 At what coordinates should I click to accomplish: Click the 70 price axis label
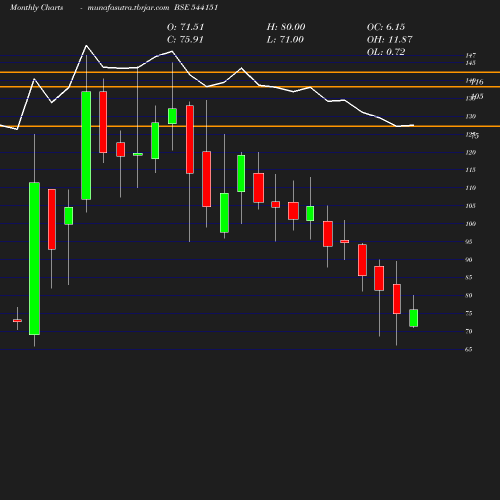[469, 331]
